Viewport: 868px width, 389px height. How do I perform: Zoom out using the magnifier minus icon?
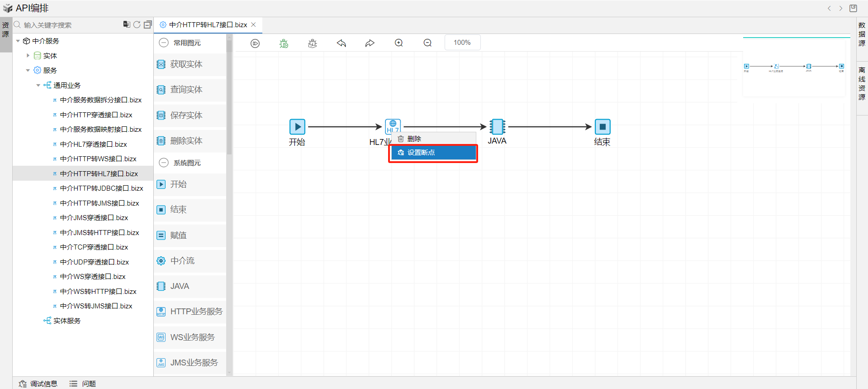tap(427, 43)
